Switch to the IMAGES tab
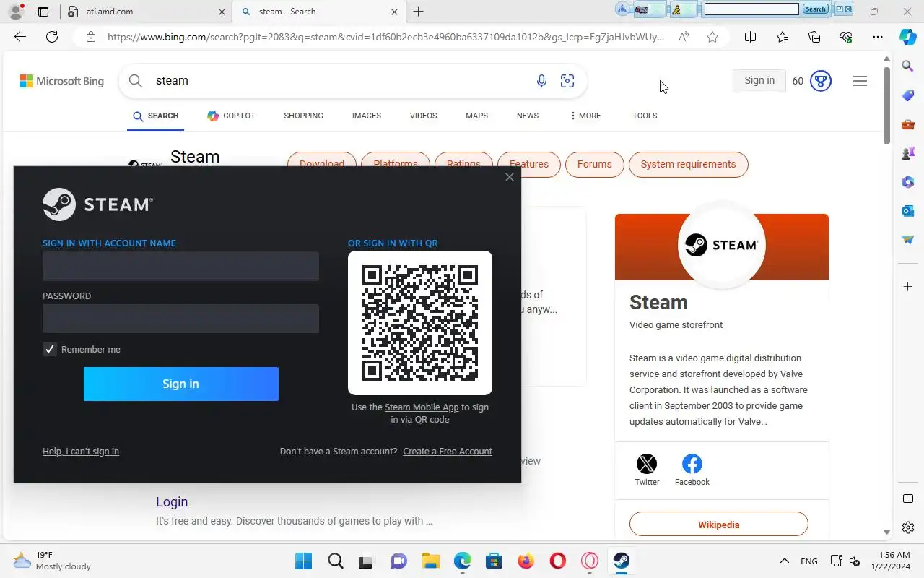924x578 pixels. pos(367,116)
